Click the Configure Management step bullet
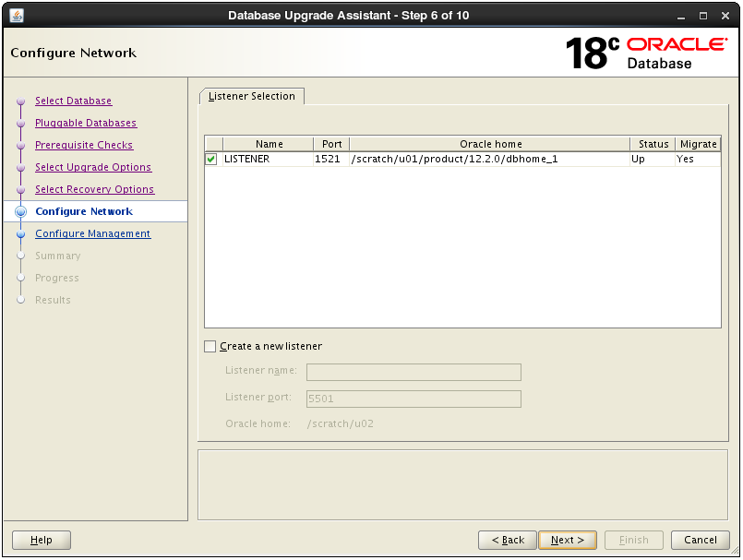The height and width of the screenshot is (560, 743). point(21,234)
